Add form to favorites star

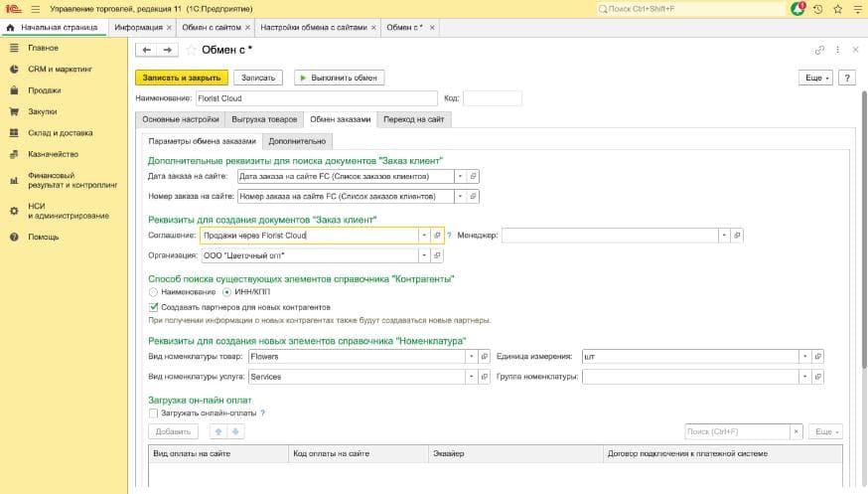(x=191, y=50)
